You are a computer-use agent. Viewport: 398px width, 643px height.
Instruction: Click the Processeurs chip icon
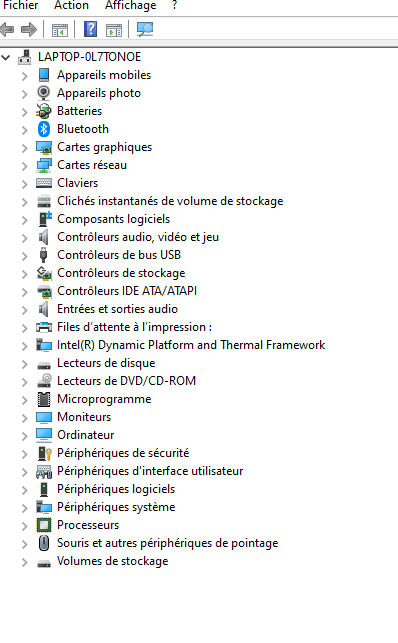pyautogui.click(x=43, y=525)
